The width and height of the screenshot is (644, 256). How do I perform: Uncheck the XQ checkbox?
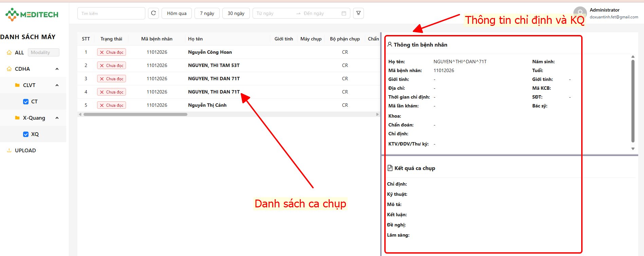click(x=26, y=134)
